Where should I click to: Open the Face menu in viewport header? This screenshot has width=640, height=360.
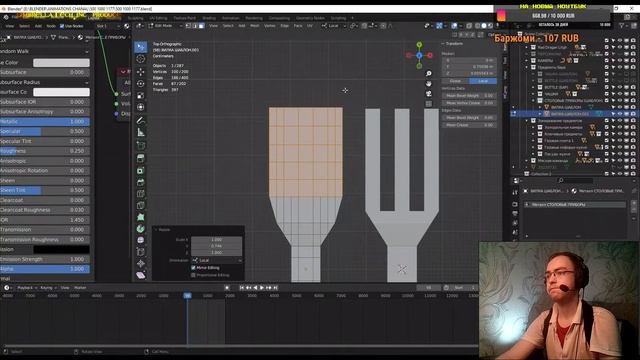click(x=298, y=26)
